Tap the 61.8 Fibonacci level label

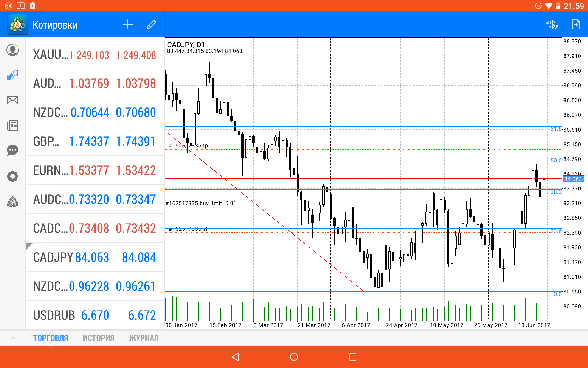[x=556, y=129]
